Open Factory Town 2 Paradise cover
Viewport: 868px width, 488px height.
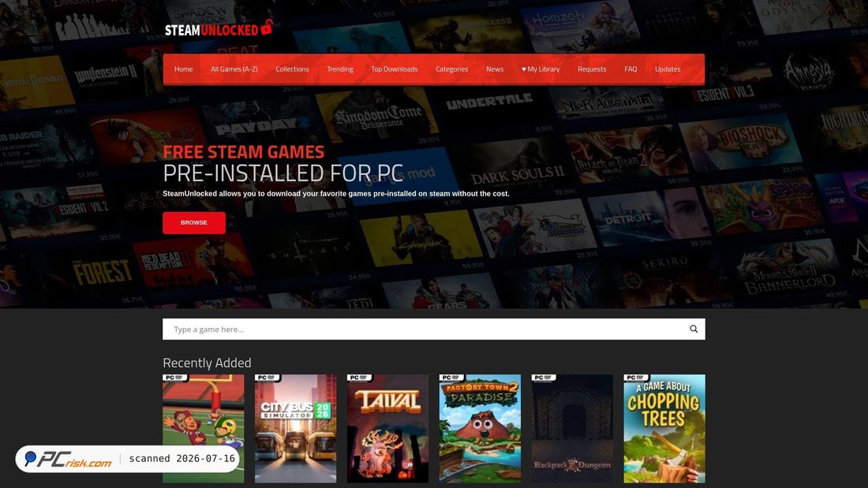tap(480, 428)
